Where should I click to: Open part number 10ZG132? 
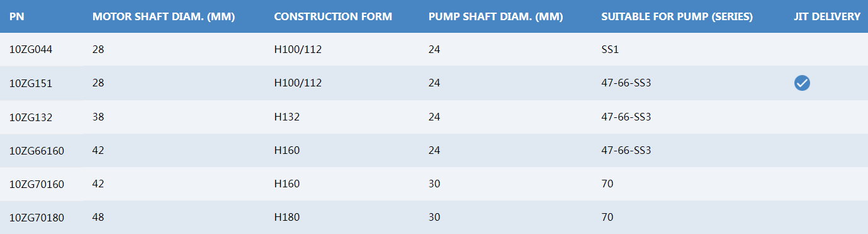(30, 117)
